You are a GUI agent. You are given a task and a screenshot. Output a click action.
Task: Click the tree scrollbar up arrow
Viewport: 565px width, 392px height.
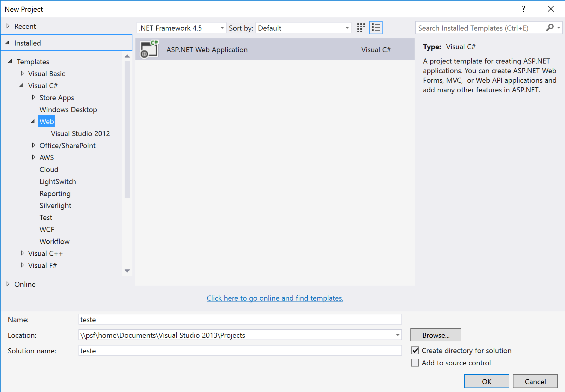click(127, 56)
